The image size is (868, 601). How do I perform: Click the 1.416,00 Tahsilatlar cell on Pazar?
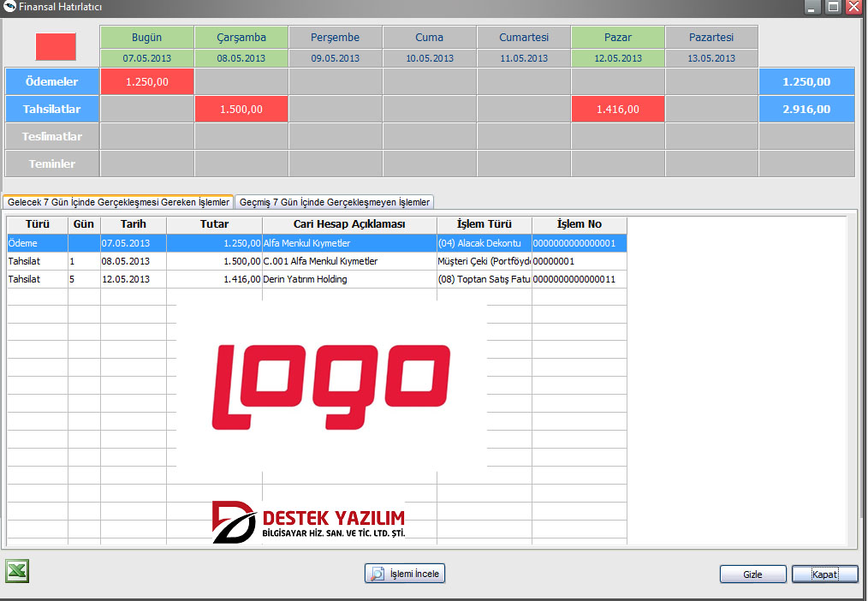pos(617,109)
